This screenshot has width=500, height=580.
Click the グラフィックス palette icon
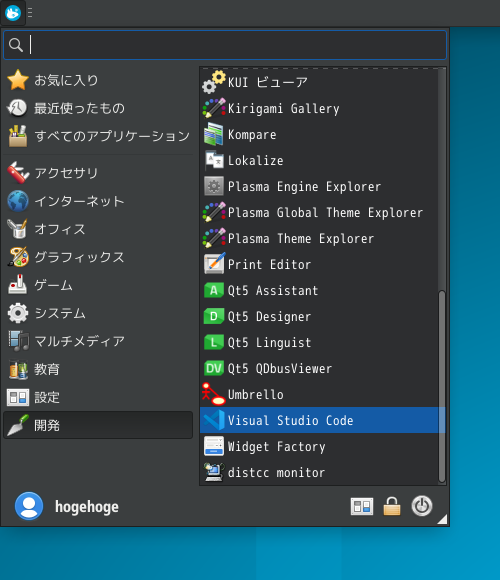(x=18, y=257)
